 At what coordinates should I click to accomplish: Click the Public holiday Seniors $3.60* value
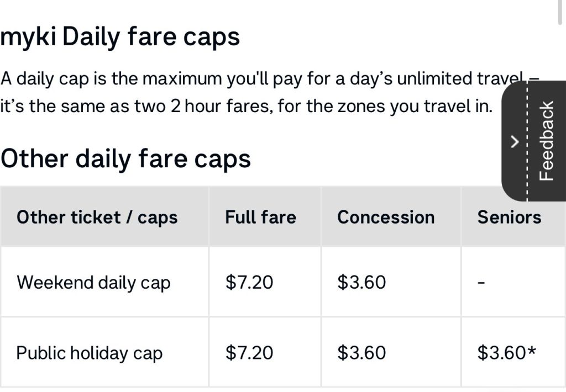[x=507, y=352]
